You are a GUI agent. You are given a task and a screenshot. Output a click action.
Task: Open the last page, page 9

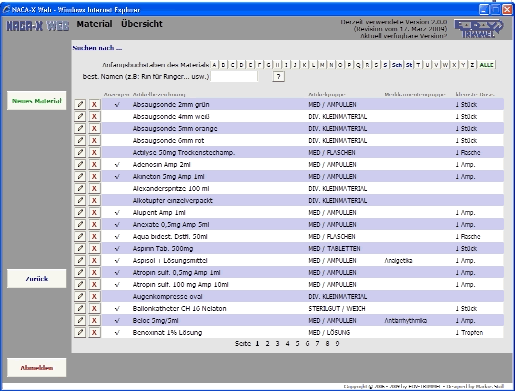point(337,344)
